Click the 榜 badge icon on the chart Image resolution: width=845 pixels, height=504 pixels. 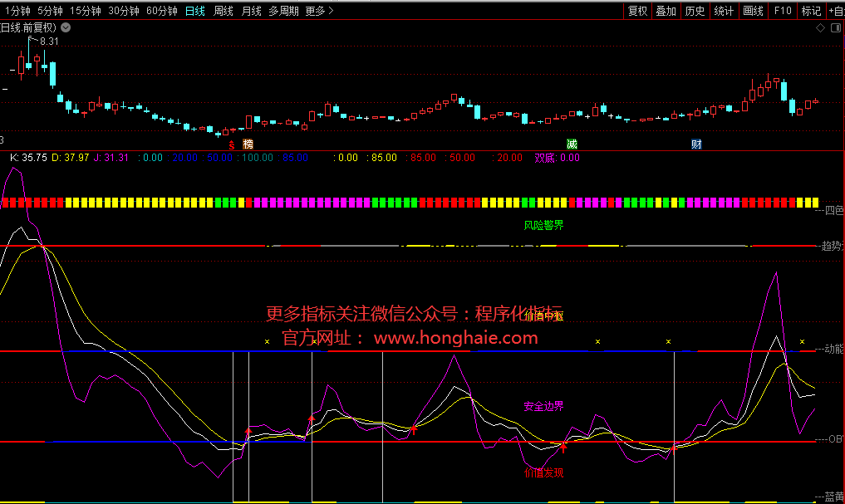coord(248,144)
